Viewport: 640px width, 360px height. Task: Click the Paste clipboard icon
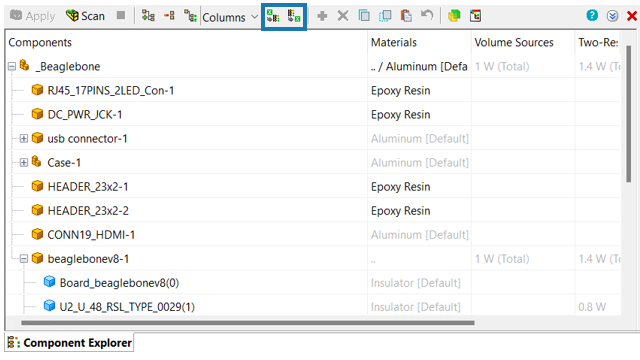pos(406,16)
